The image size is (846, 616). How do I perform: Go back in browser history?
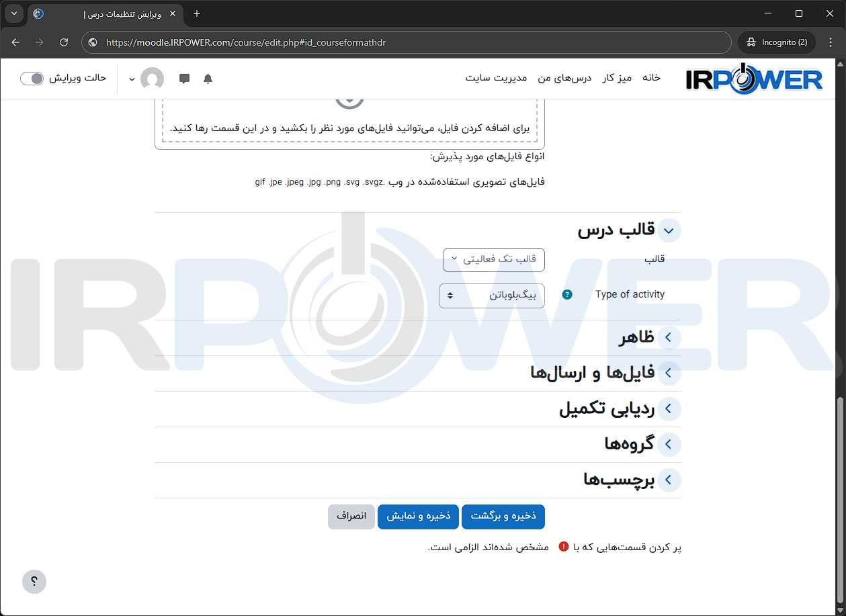(15, 42)
